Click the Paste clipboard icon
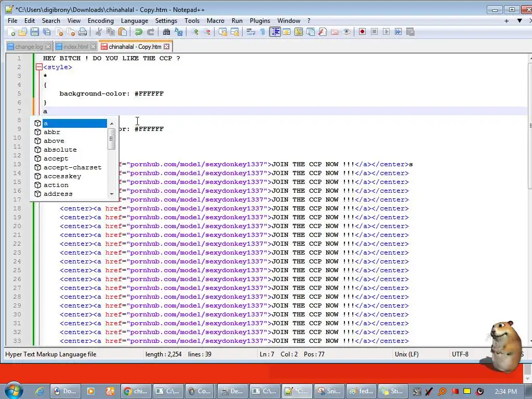 click(123, 32)
